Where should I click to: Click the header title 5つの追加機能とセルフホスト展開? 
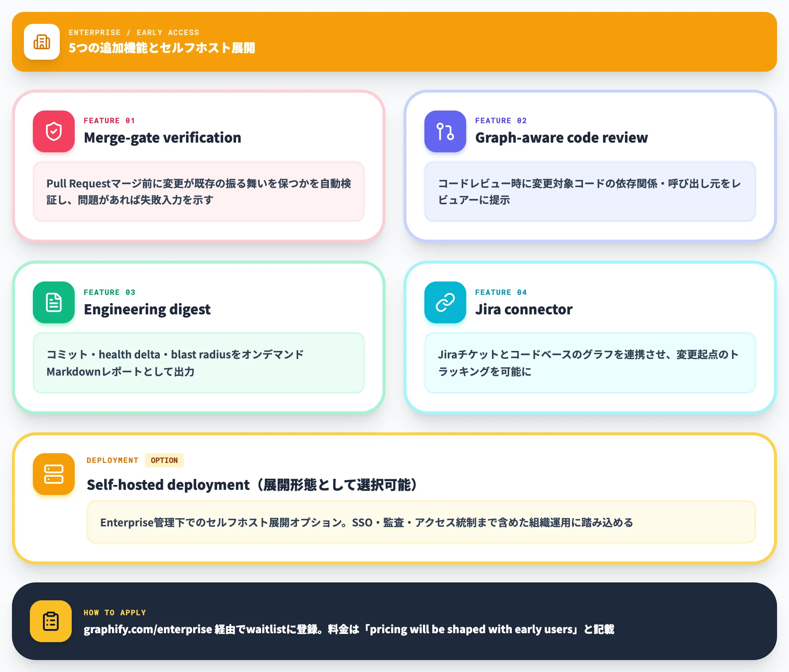[x=162, y=48]
